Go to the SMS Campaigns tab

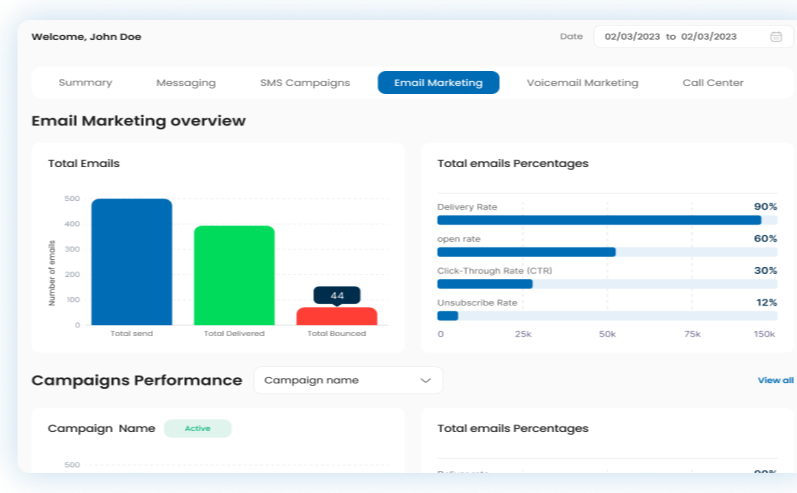pyautogui.click(x=305, y=83)
